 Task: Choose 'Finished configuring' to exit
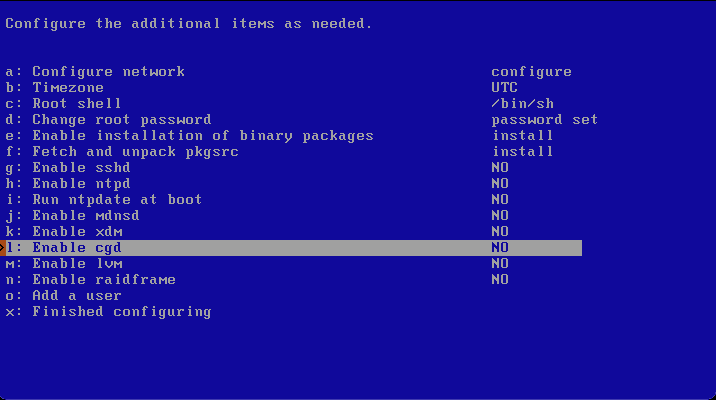tap(108, 311)
